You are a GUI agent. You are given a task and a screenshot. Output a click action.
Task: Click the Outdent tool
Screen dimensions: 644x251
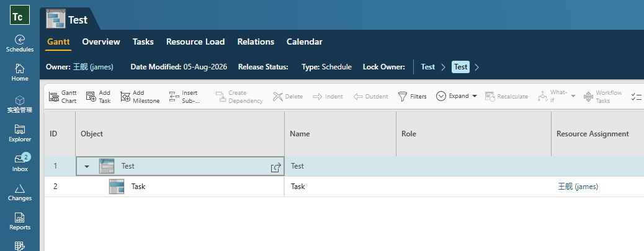370,97
